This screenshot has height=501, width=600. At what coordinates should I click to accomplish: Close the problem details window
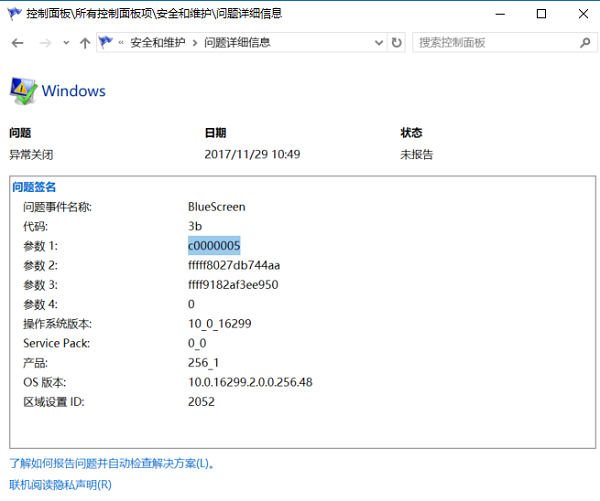[583, 14]
